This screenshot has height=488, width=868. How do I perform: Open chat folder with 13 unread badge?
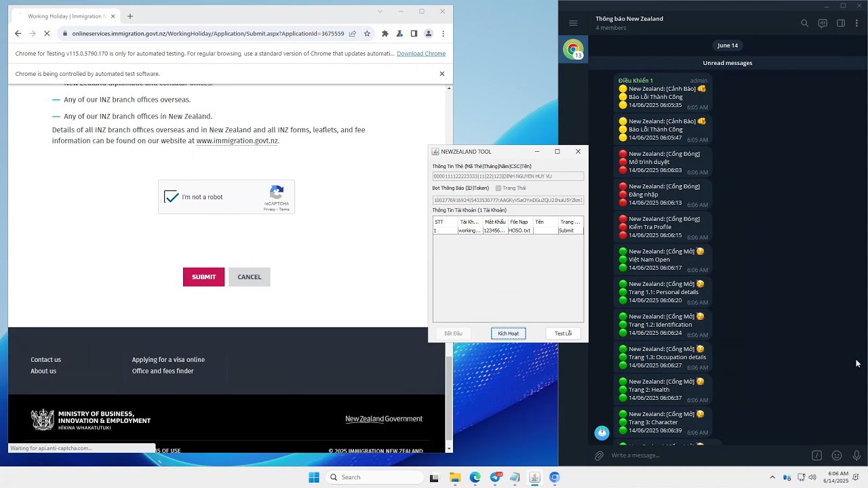tap(573, 49)
